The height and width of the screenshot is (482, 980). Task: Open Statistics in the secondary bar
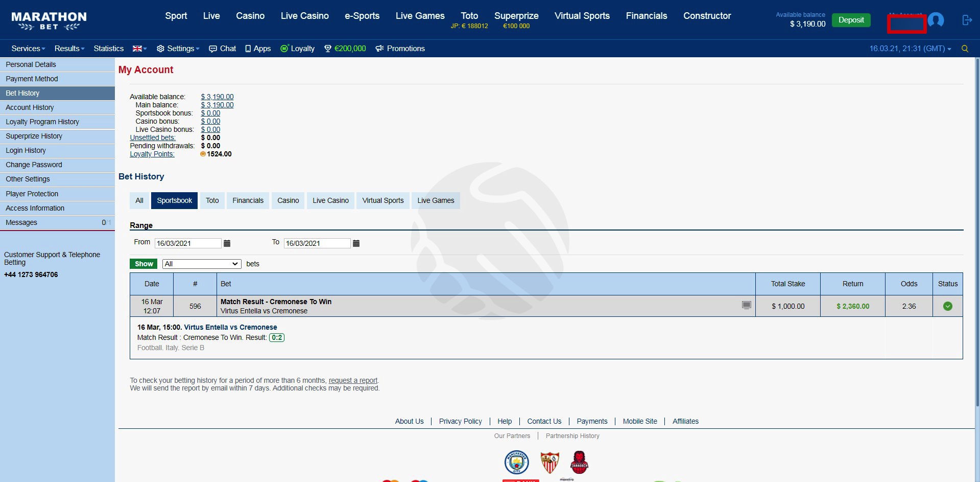point(108,49)
